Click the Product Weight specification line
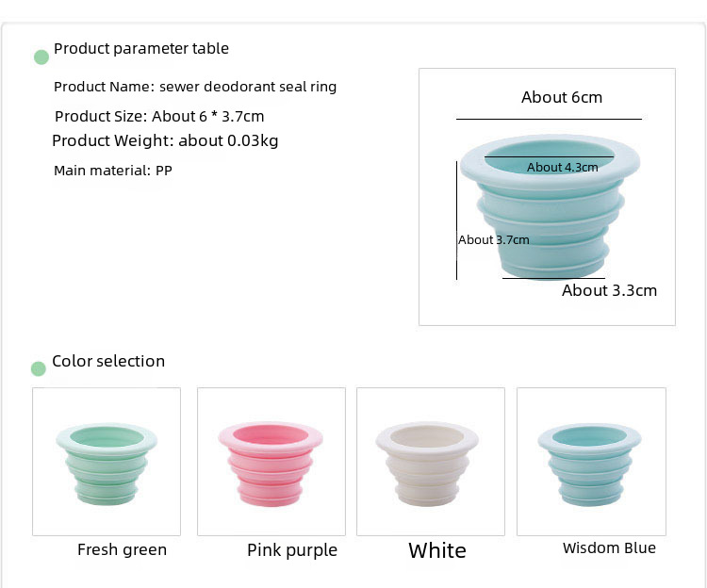 pos(165,140)
